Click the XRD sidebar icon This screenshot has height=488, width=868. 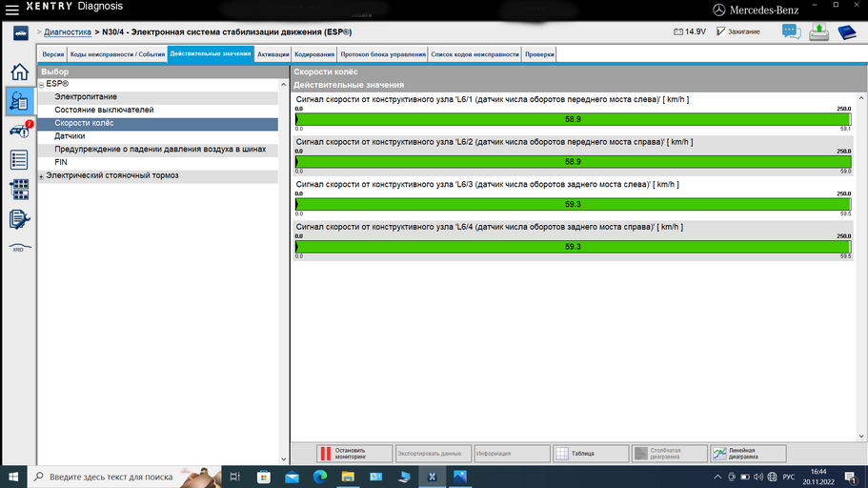(19, 248)
